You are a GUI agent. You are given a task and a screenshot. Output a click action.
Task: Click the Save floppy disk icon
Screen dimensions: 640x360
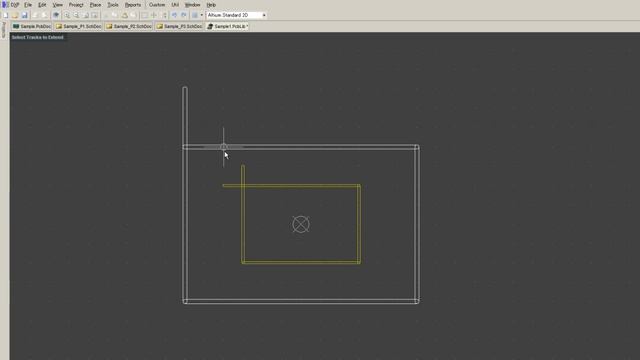[24, 15]
